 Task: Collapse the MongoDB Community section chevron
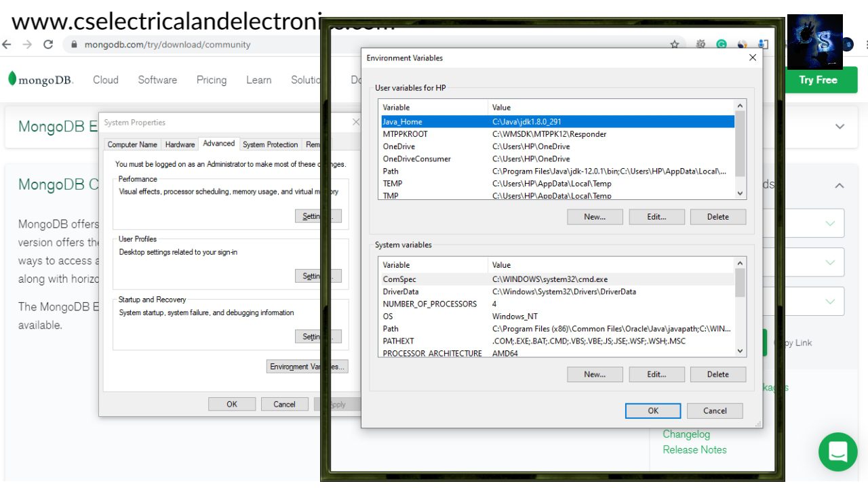840,186
